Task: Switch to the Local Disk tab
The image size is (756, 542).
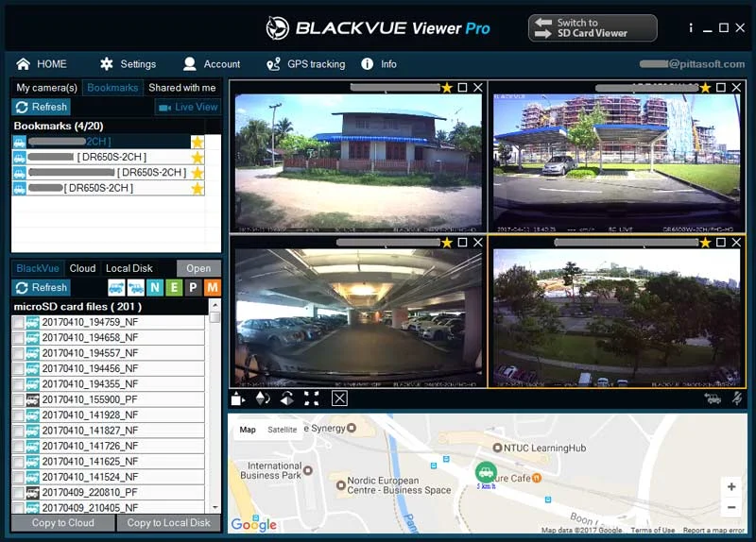Action: [x=129, y=268]
